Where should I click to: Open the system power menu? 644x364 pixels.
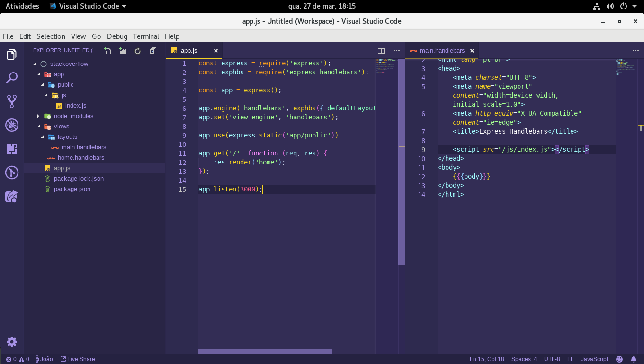(x=627, y=6)
